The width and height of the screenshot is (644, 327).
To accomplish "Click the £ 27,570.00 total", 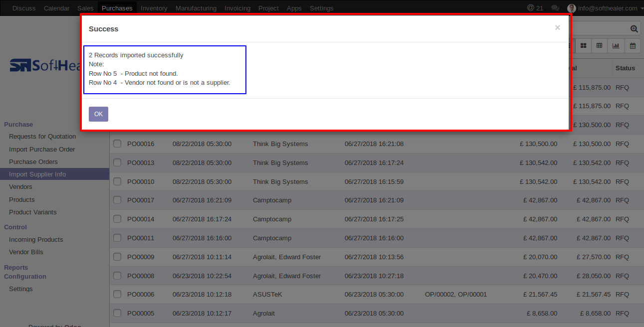I will [x=594, y=257].
